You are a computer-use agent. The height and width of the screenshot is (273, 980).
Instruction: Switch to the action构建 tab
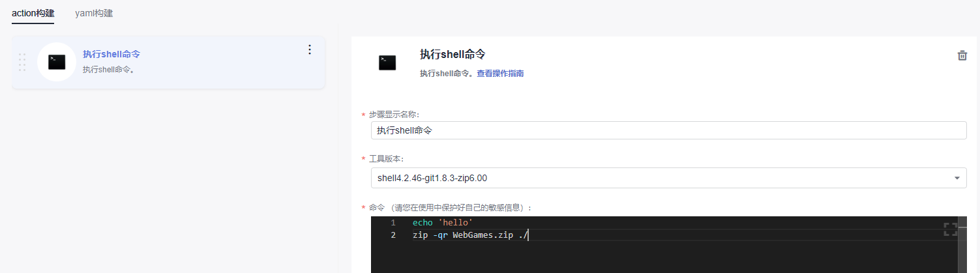(33, 13)
